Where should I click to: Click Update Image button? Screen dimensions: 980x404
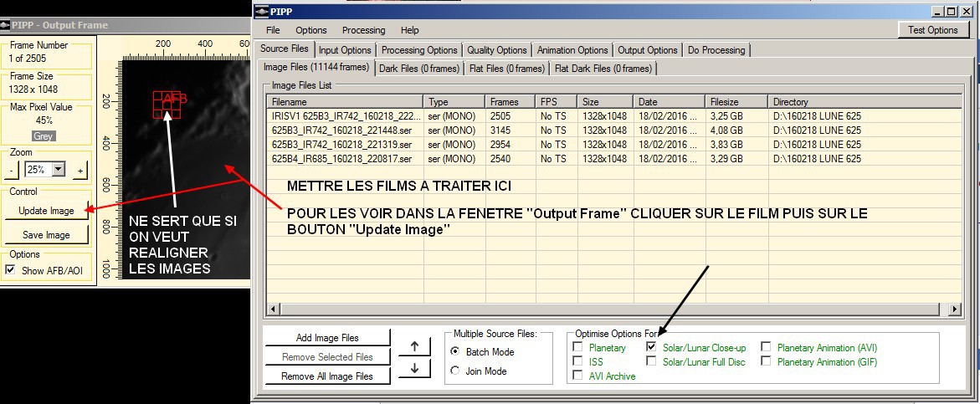tap(46, 211)
